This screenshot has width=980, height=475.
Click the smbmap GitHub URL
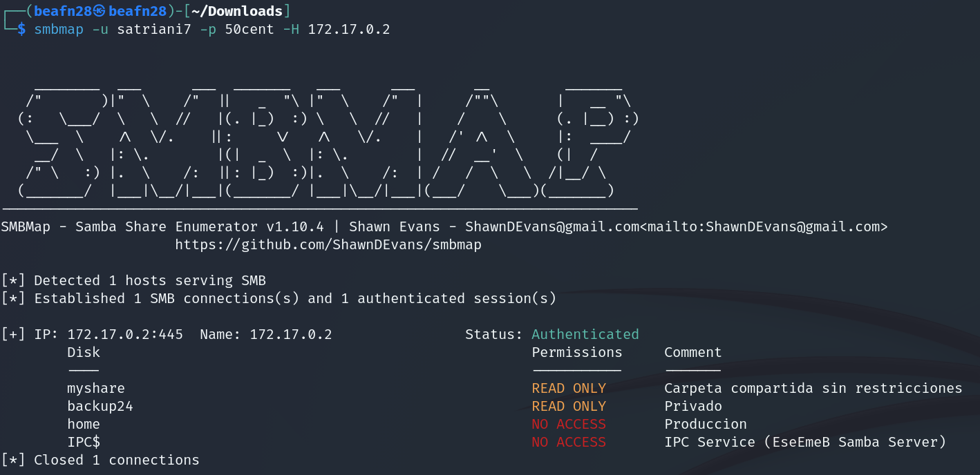coord(328,244)
